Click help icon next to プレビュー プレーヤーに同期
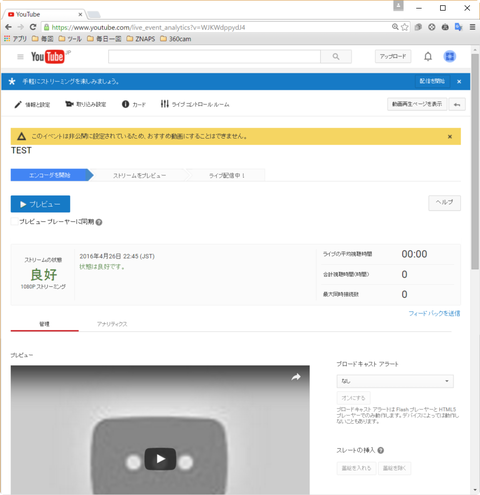This screenshot has width=480, height=495. [99, 222]
